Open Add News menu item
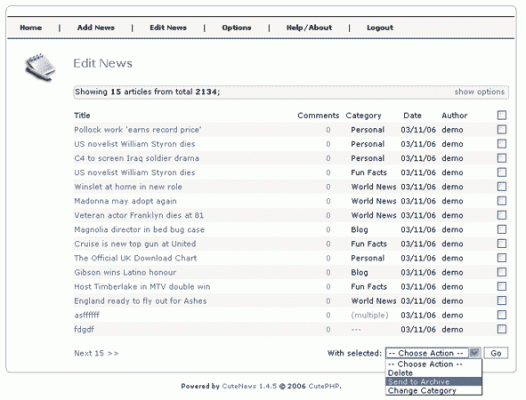 click(96, 28)
